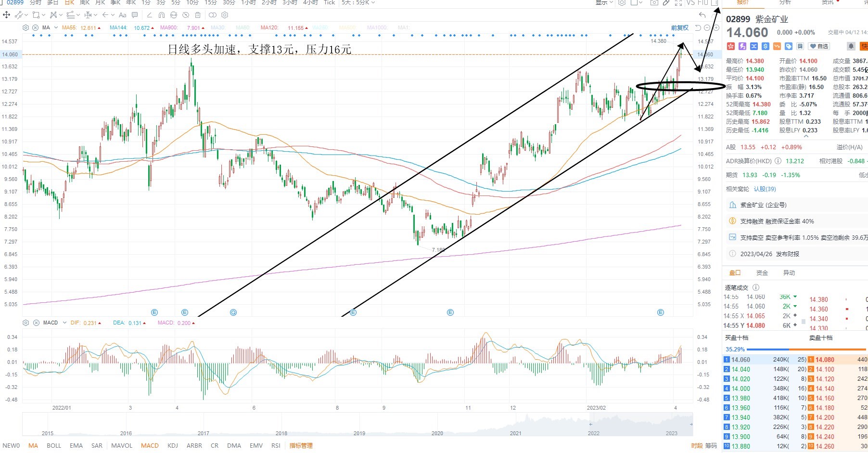
Task: Zoom in the chart with plus icon
Action: coord(716,28)
